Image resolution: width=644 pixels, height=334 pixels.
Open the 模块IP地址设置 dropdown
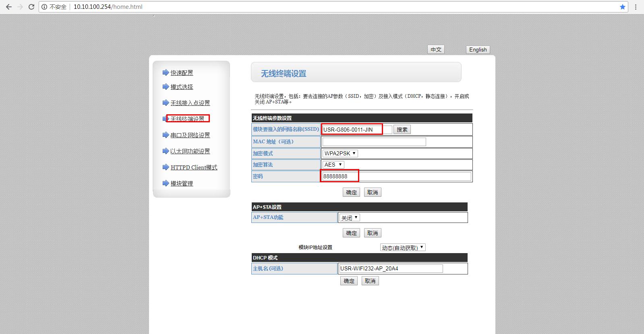(403, 247)
